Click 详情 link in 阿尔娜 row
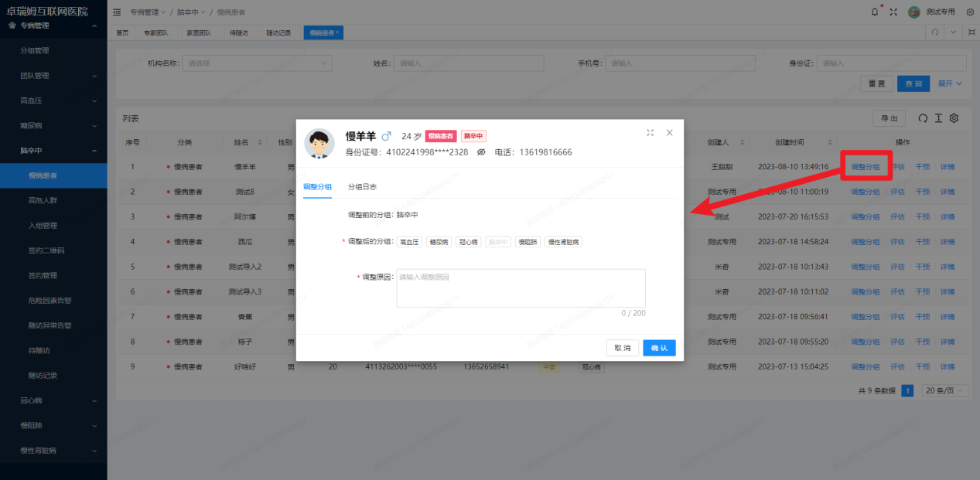The height and width of the screenshot is (480, 980). pyautogui.click(x=948, y=216)
